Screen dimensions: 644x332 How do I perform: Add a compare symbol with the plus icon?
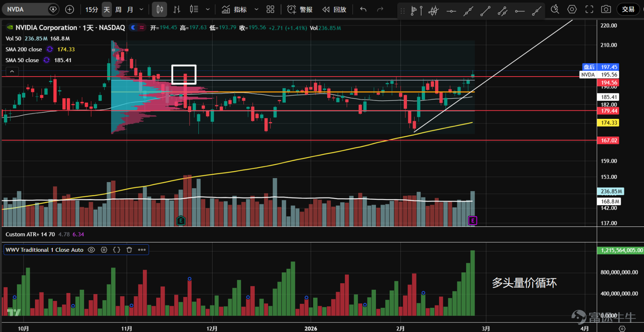pos(70,9)
